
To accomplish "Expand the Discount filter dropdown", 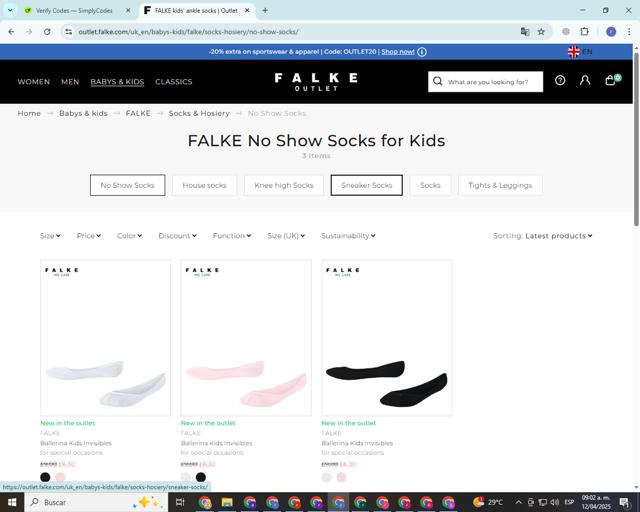I will pos(178,236).
